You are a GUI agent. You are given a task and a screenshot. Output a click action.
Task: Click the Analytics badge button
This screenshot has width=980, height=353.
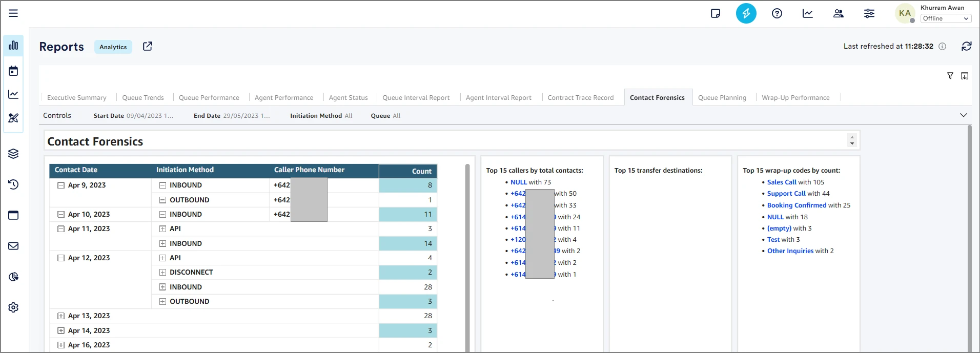113,47
